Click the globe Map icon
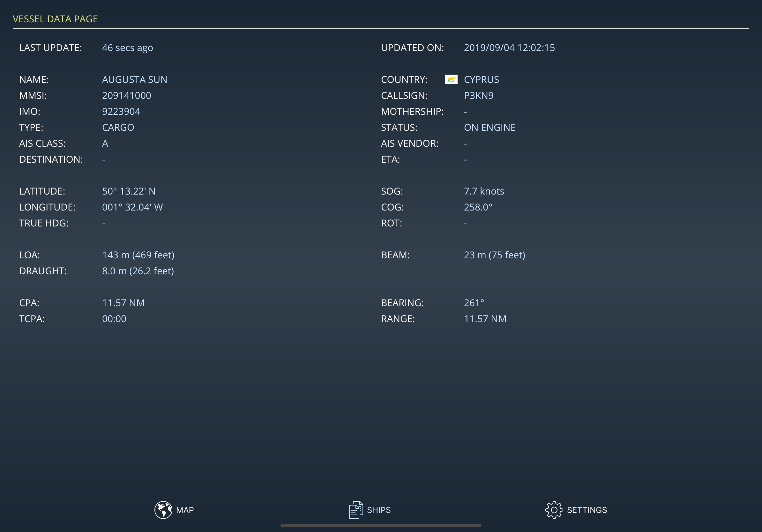Image resolution: width=762 pixels, height=532 pixels. 163,510
